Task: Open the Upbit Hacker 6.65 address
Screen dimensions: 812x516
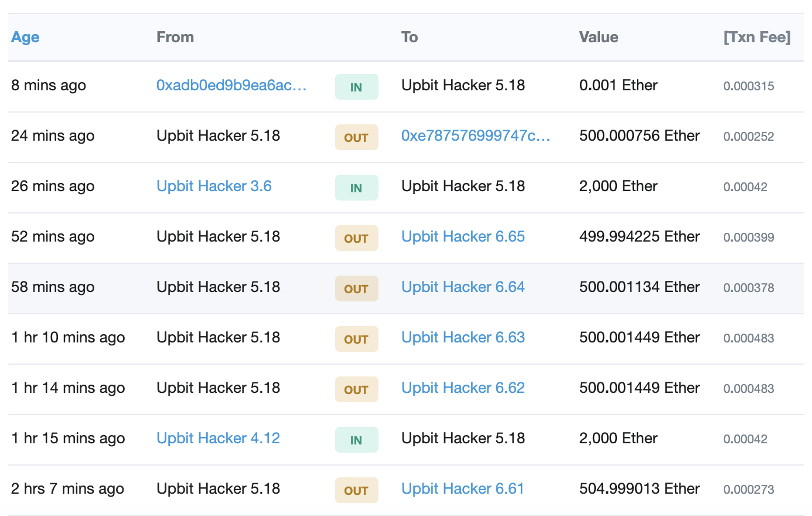Action: [x=463, y=237]
